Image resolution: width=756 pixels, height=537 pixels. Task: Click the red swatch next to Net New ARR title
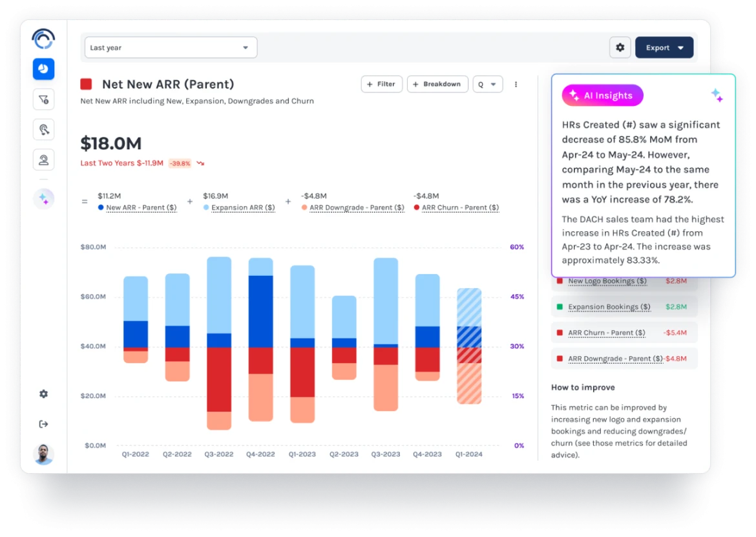point(86,85)
